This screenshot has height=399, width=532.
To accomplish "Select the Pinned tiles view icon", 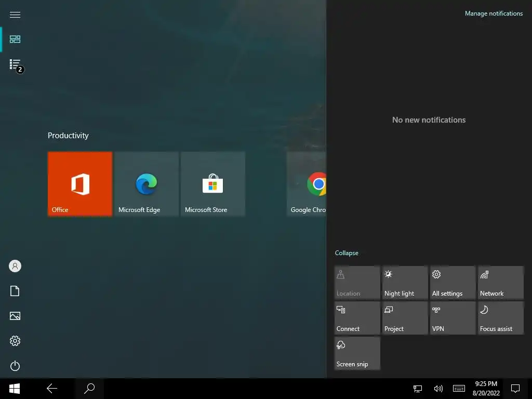I will coord(15,39).
